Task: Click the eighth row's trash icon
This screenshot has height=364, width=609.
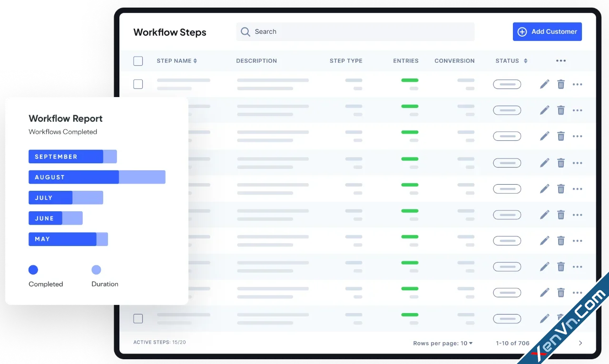Action: pos(561,267)
